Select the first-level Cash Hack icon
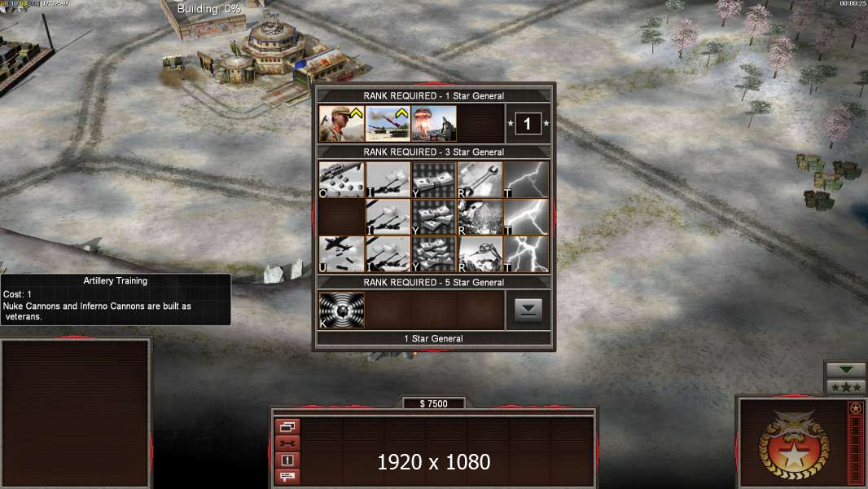The image size is (868, 489). (434, 179)
